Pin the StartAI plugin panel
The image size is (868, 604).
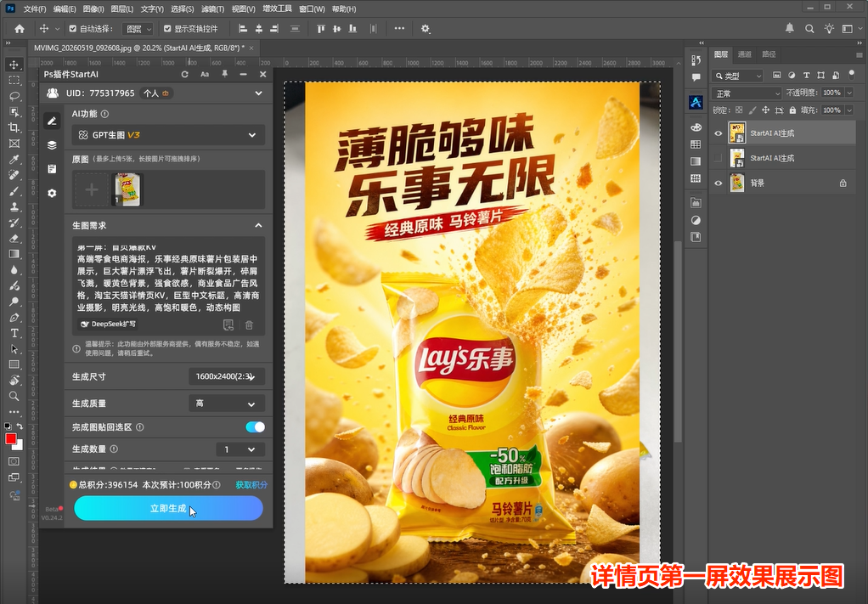[x=225, y=74]
